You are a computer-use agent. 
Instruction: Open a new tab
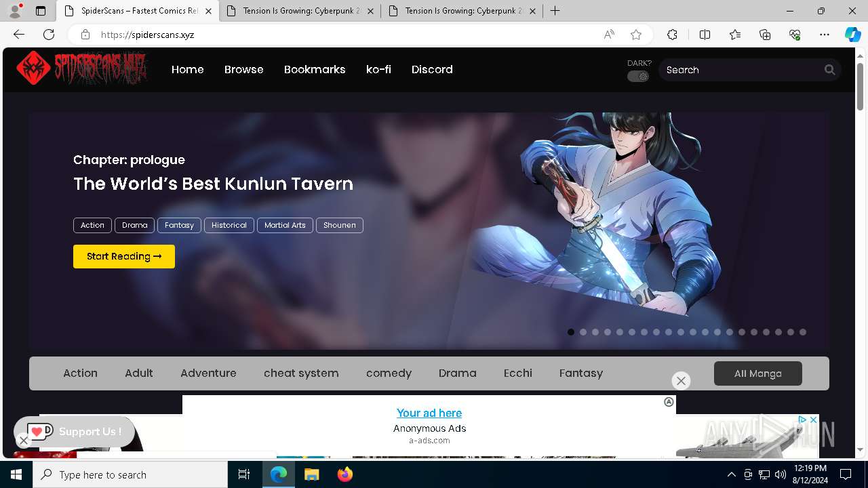[555, 11]
